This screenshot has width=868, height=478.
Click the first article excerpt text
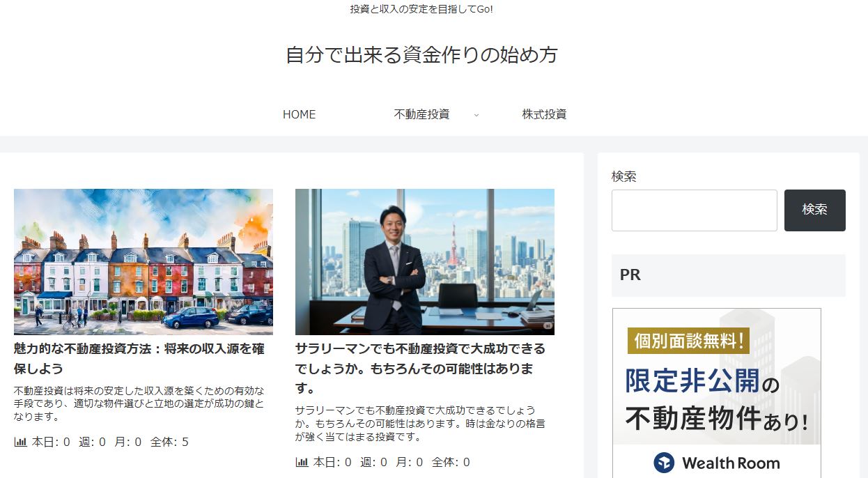pos(139,403)
